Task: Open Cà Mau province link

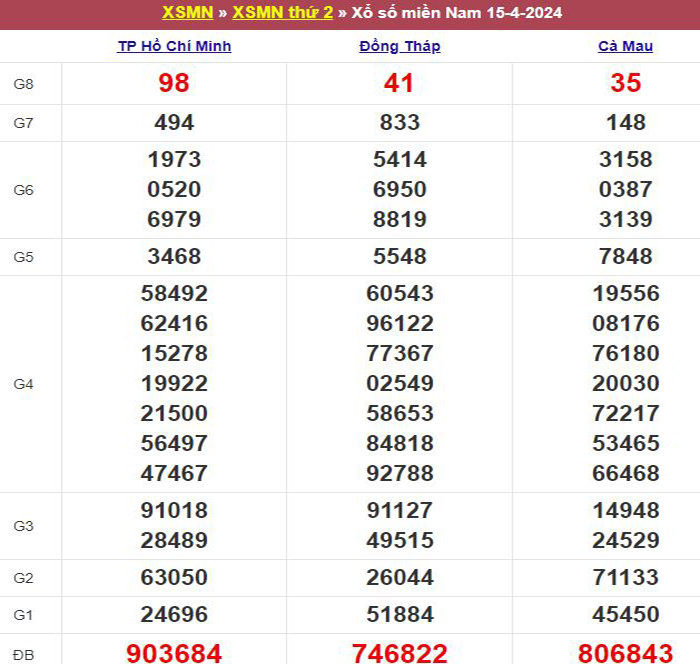Action: pos(625,46)
